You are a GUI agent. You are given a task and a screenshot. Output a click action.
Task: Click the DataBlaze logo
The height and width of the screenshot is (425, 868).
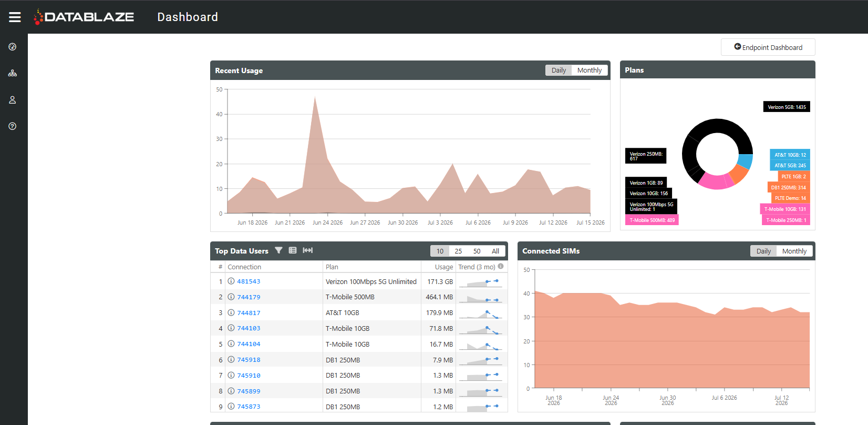coord(84,17)
